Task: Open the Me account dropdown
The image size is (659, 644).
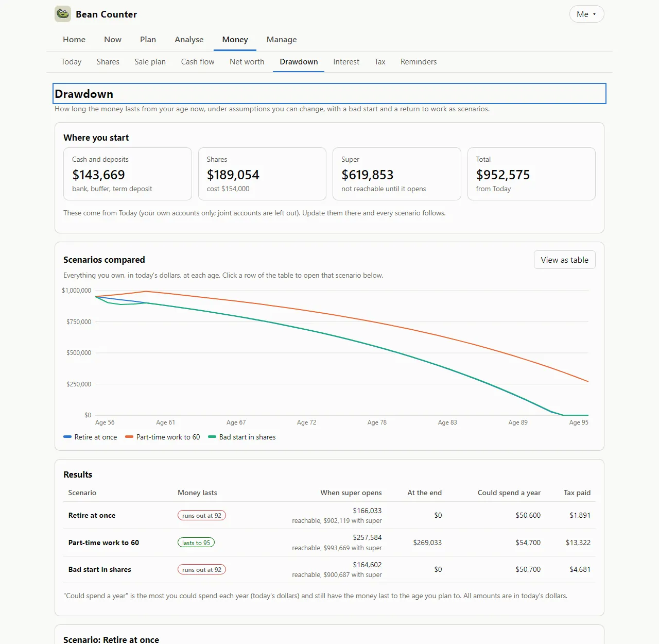Action: (x=586, y=14)
